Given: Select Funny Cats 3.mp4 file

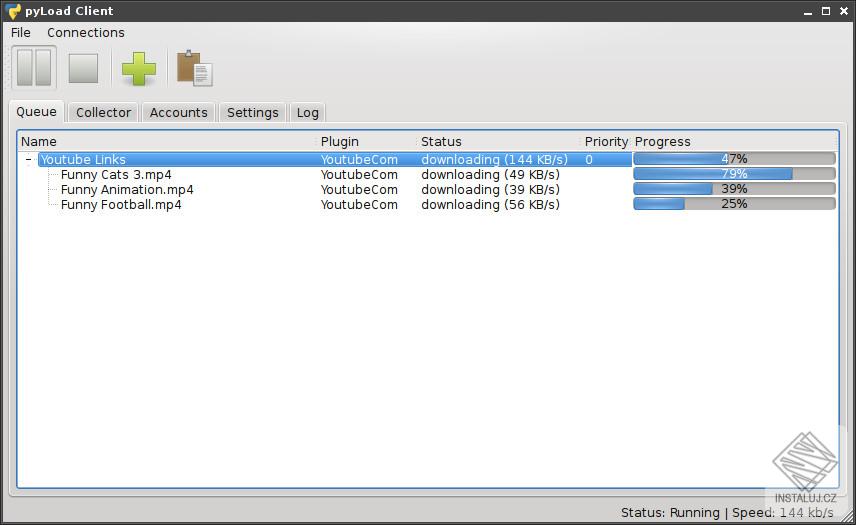Looking at the screenshot, I should point(116,175).
